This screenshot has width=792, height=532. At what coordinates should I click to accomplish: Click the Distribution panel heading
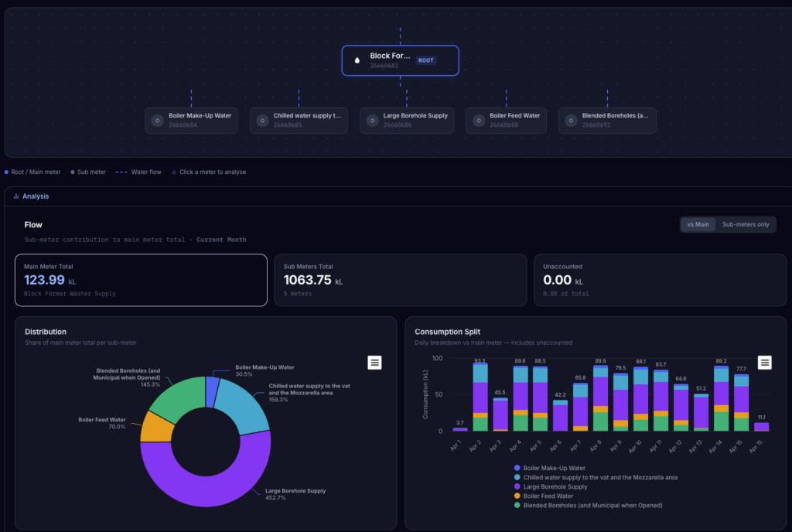[46, 332]
